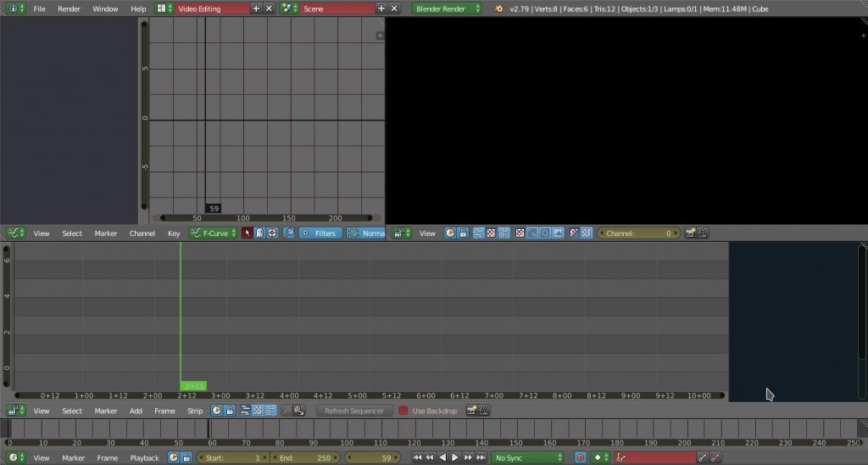Image resolution: width=868 pixels, height=465 pixels.
Task: Click the magnifier auto-view icon in Graph Editor header
Action: click(x=288, y=233)
